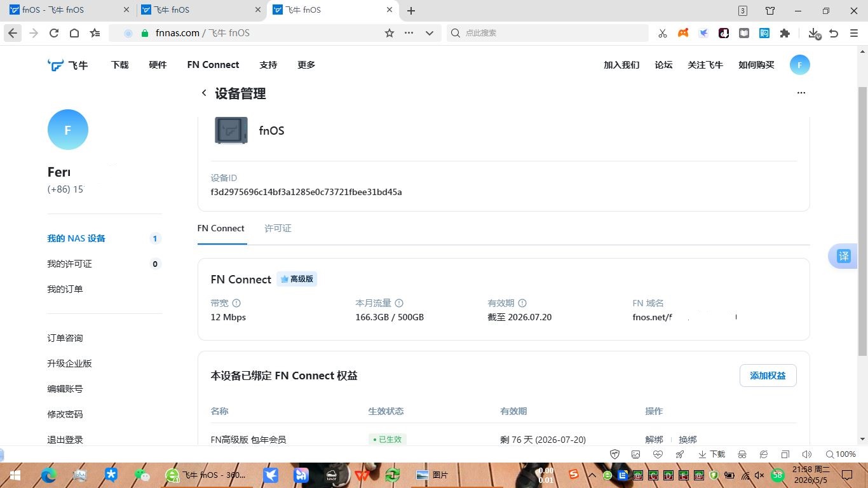Open a new browser tab with plus button
The width and height of the screenshot is (868, 488).
pyautogui.click(x=411, y=10)
